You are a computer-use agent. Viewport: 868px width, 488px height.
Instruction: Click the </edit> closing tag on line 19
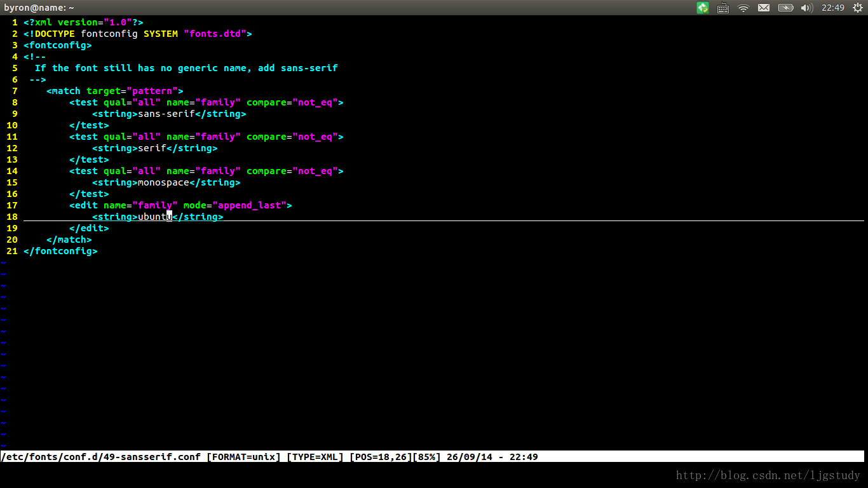click(x=89, y=228)
